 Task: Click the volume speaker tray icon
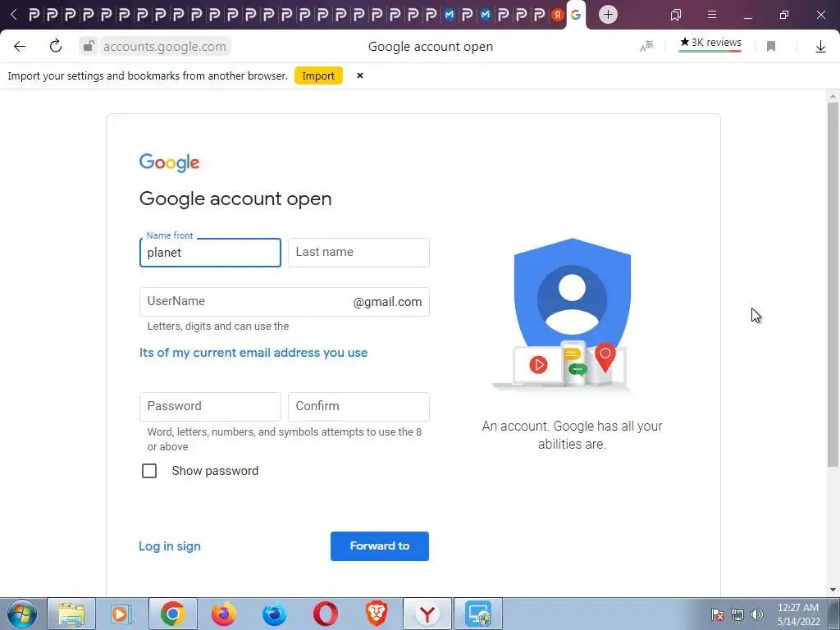tap(757, 614)
